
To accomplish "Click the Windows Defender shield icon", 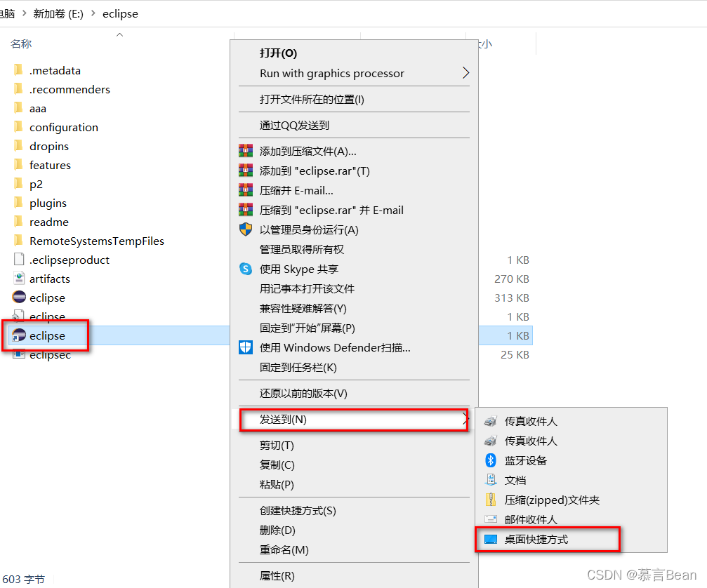I will tap(246, 347).
